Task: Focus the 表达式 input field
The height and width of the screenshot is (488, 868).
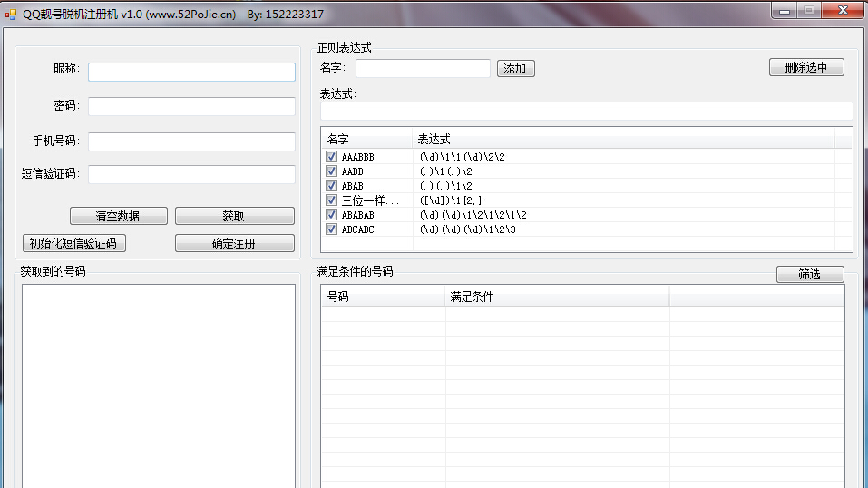Action: click(586, 111)
